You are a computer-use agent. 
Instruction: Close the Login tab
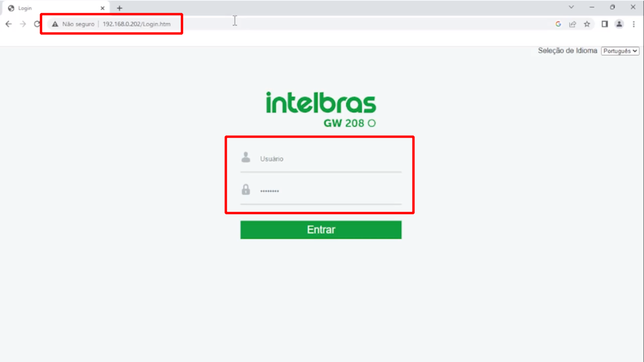tap(102, 8)
